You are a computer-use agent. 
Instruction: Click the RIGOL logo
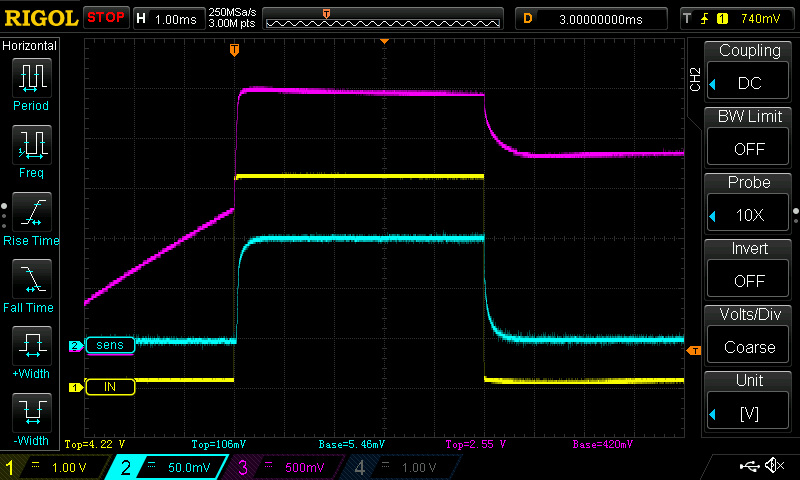click(41, 18)
